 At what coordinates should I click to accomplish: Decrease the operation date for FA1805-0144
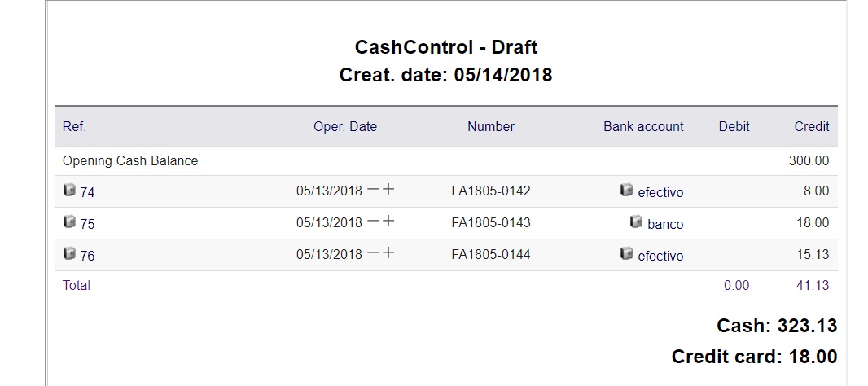(373, 253)
